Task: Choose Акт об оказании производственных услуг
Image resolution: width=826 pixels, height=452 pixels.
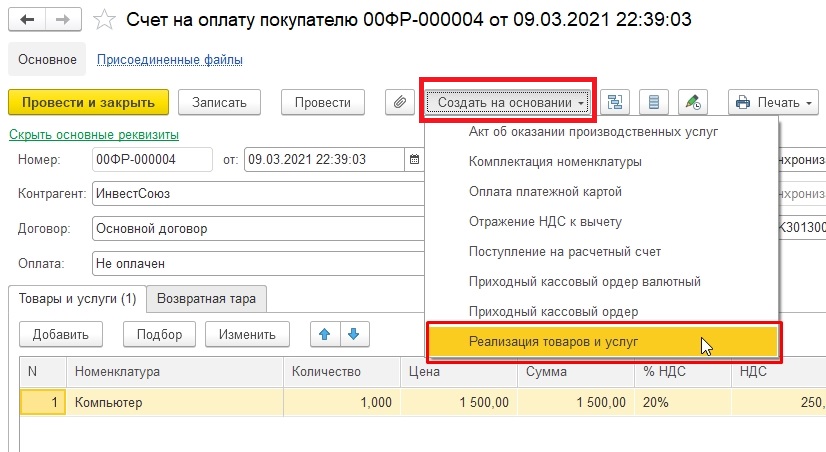Action: click(601, 132)
